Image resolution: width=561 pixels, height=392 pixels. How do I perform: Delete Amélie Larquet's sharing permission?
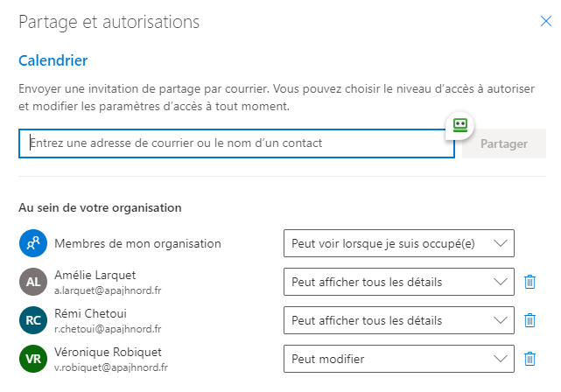point(529,282)
